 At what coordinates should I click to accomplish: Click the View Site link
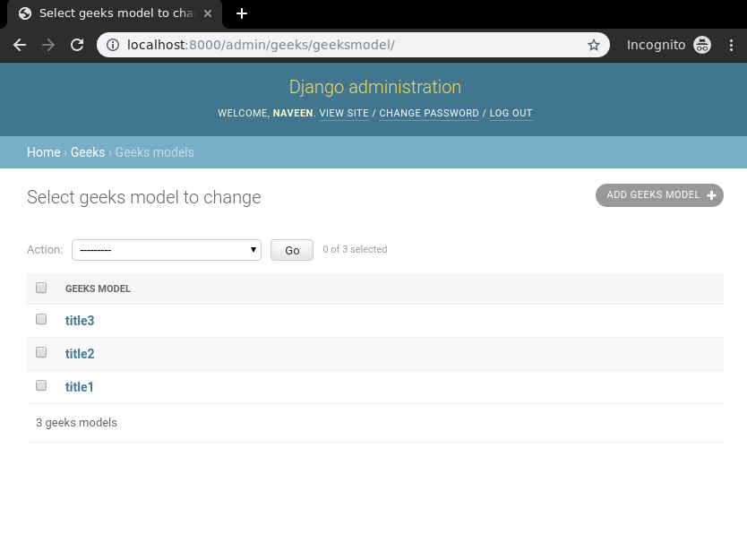[x=344, y=114]
